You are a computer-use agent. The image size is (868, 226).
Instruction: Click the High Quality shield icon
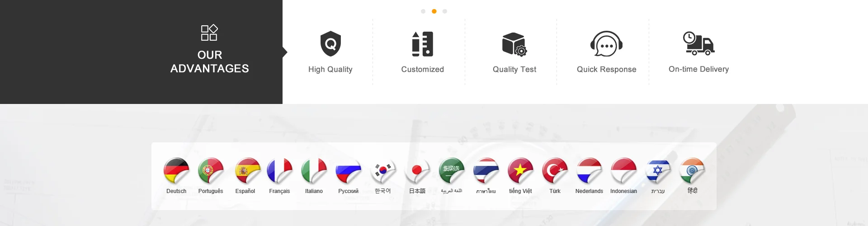330,44
